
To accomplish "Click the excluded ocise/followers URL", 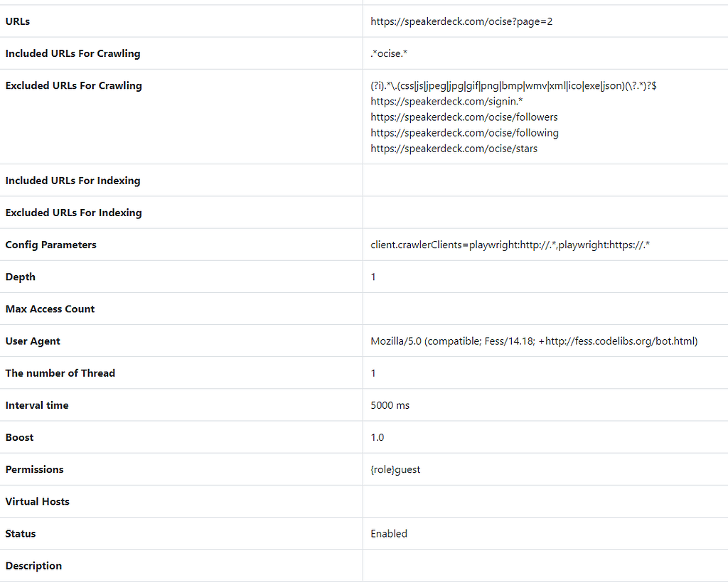I will (x=464, y=117).
